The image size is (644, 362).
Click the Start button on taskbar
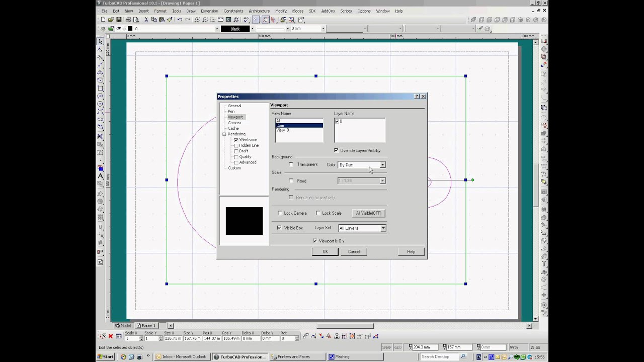click(x=106, y=357)
